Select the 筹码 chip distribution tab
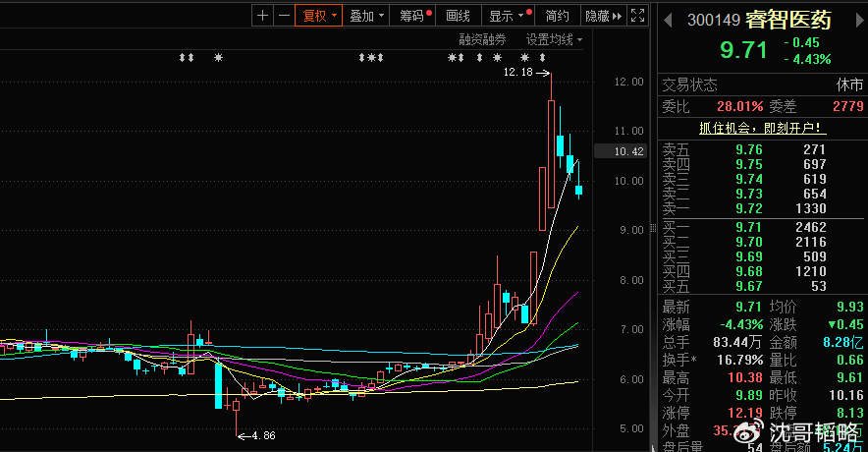Viewport: 868px width, 452px height. (412, 15)
